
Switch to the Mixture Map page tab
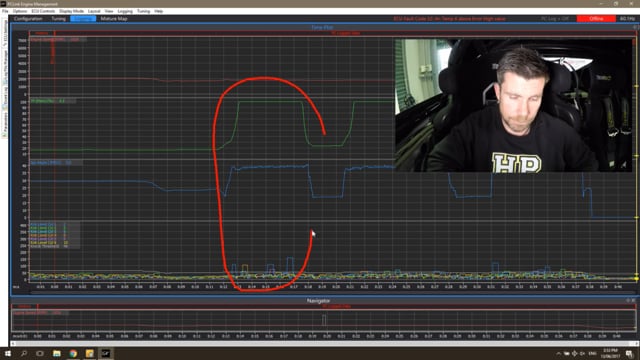pyautogui.click(x=114, y=19)
